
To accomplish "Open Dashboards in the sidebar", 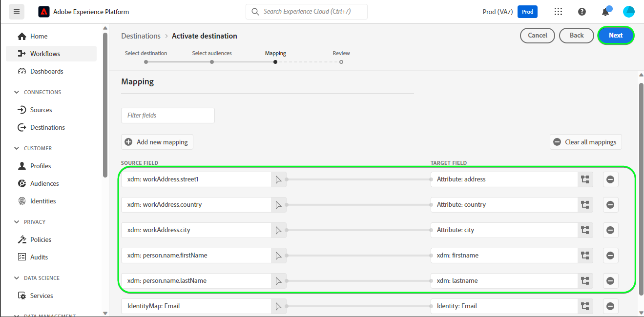I will pos(51,71).
